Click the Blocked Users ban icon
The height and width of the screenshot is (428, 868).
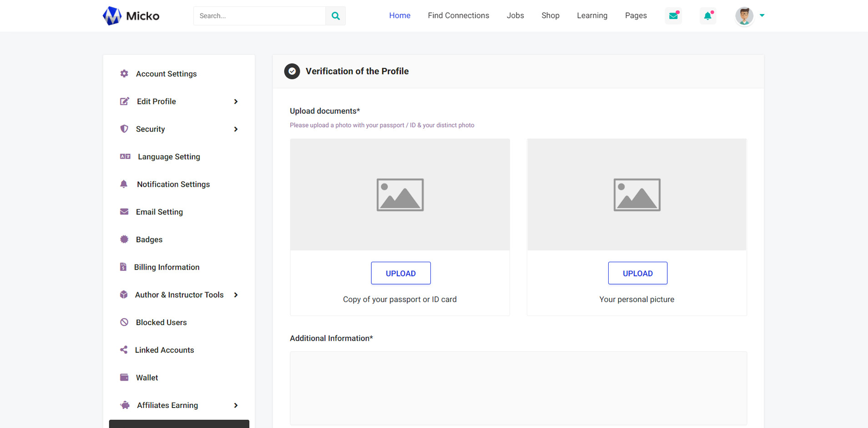pos(124,322)
